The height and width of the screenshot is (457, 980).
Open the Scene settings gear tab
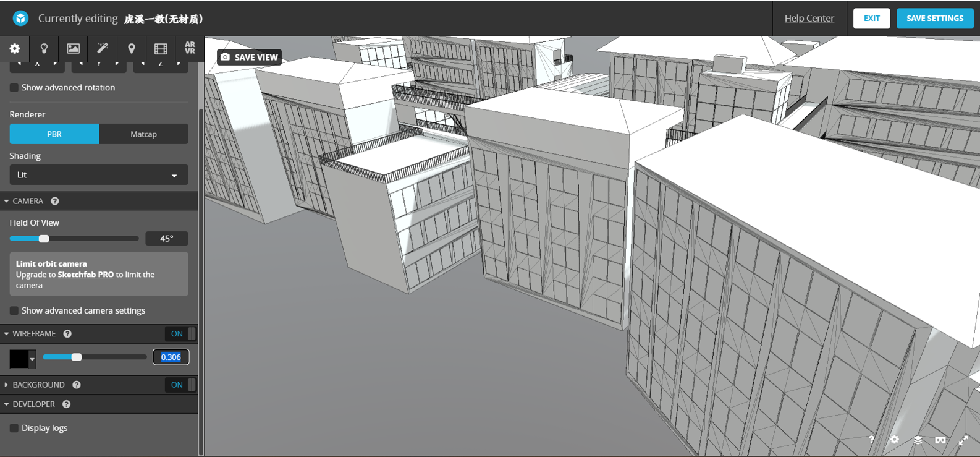(15, 48)
